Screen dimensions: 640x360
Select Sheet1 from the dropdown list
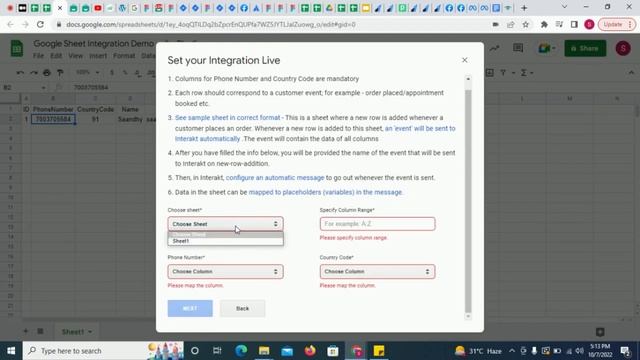tap(225, 241)
